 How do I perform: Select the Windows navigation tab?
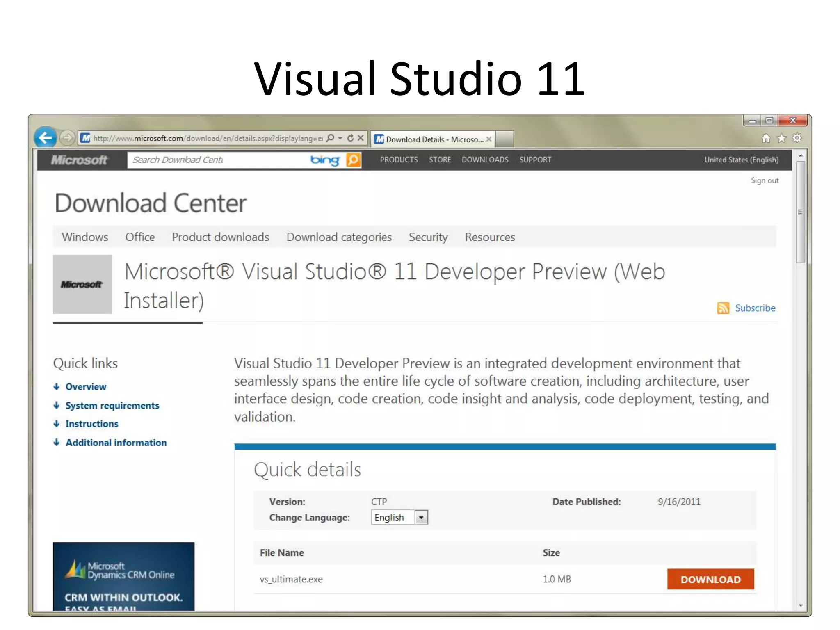[85, 237]
